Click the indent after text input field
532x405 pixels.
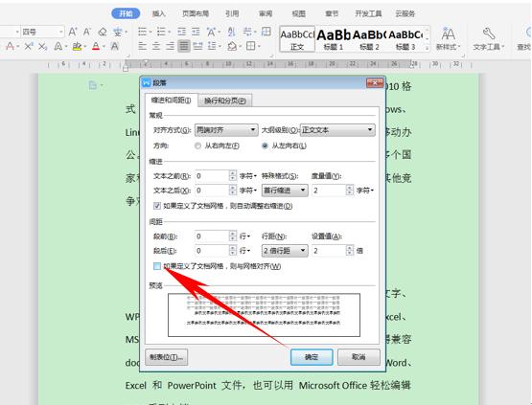click(x=212, y=191)
